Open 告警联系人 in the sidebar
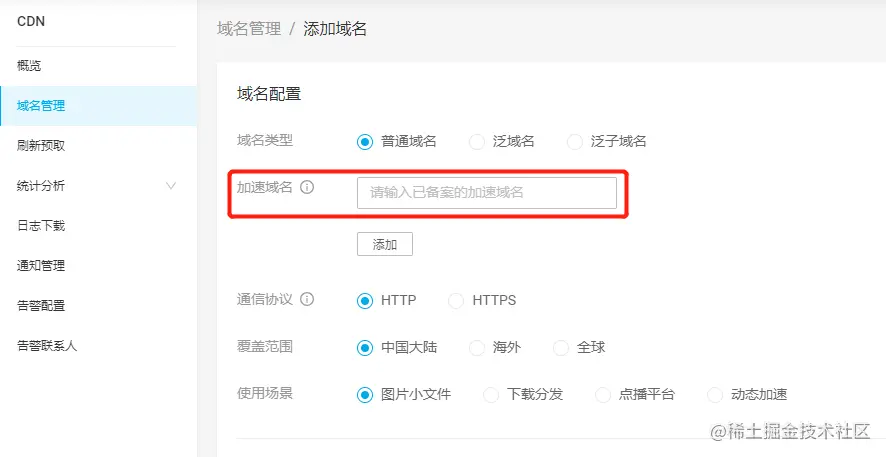 pos(98,346)
